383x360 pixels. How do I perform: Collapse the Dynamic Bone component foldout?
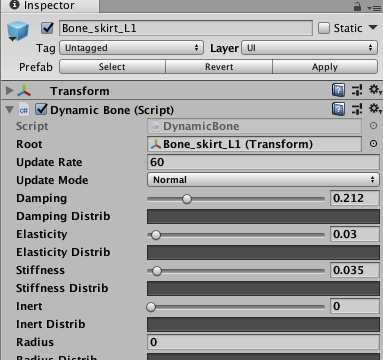click(x=10, y=110)
